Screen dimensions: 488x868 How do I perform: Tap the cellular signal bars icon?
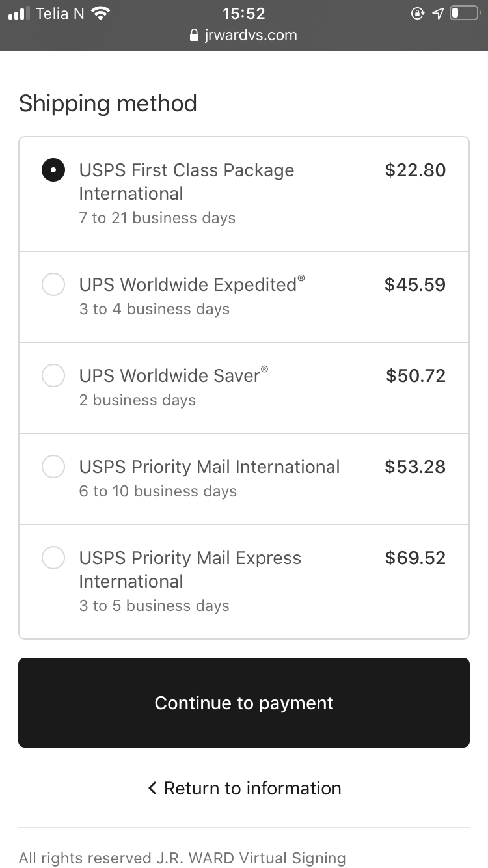[19, 13]
